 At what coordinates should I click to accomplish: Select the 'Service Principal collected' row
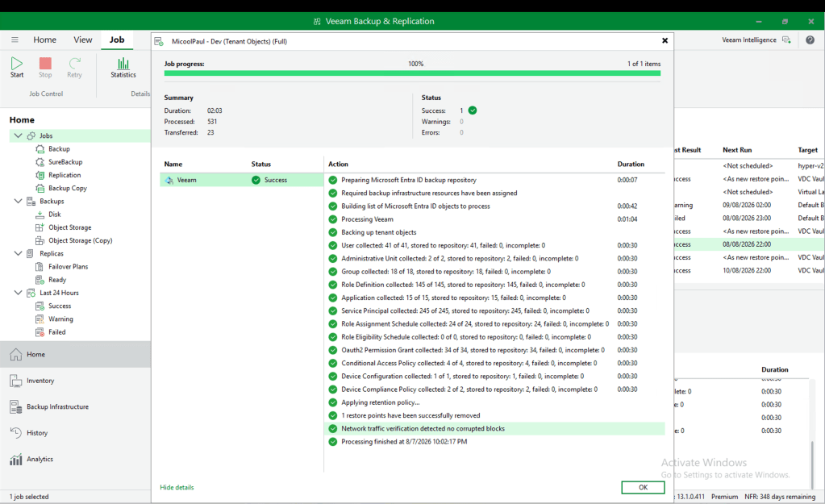point(494,311)
